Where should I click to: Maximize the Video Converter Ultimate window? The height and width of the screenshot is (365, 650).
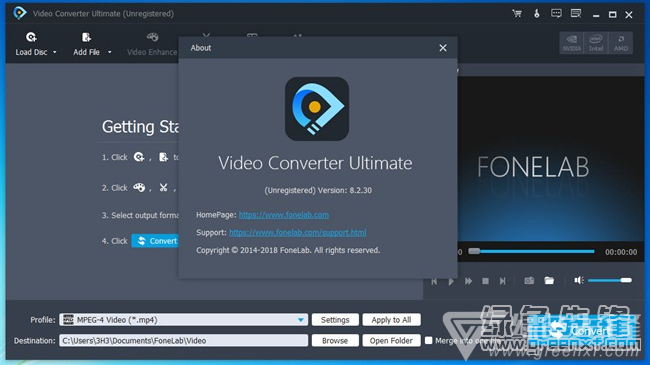coord(612,15)
